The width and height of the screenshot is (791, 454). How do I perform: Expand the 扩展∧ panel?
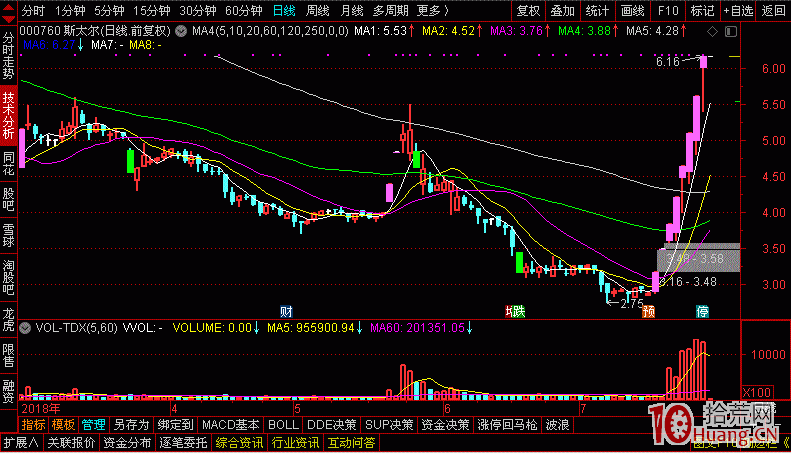point(21,443)
